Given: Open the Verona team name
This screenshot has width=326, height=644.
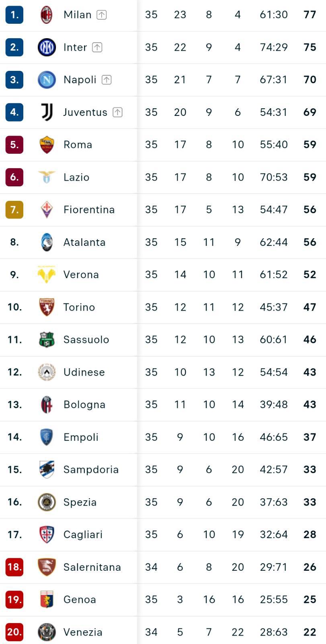Looking at the screenshot, I should [x=81, y=275].
